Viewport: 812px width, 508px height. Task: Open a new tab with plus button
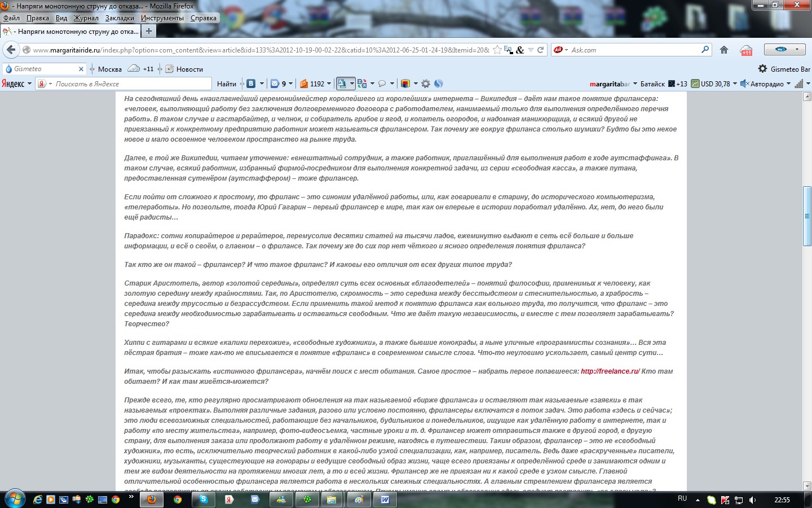149,31
